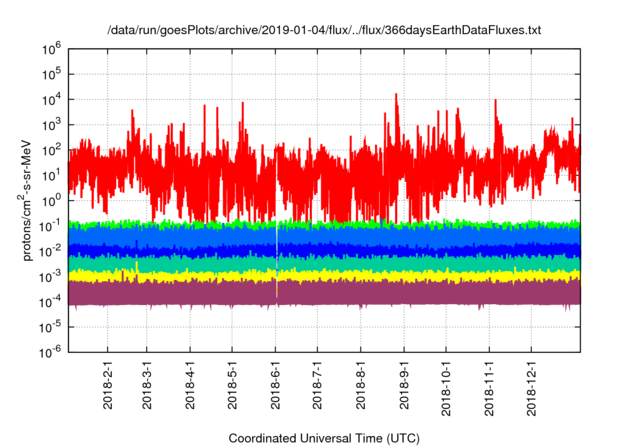This screenshot has width=640, height=448.
Task: Click the 10^6 y-axis tick label
Action: (x=51, y=49)
